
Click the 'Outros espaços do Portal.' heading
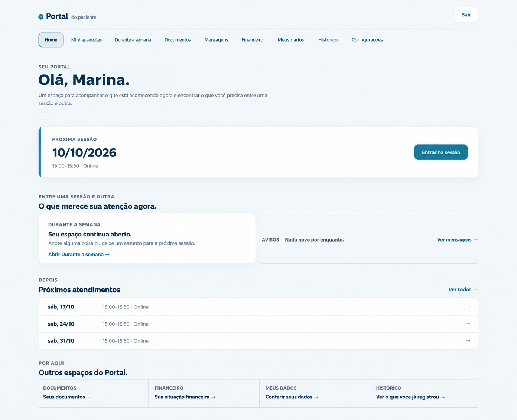coord(83,372)
